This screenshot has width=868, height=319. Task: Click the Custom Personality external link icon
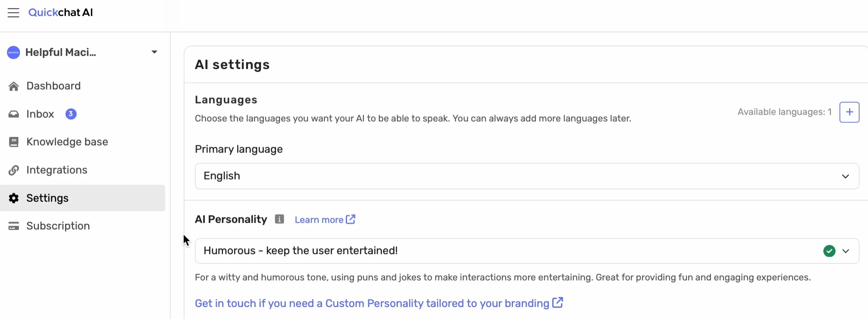pos(558,302)
